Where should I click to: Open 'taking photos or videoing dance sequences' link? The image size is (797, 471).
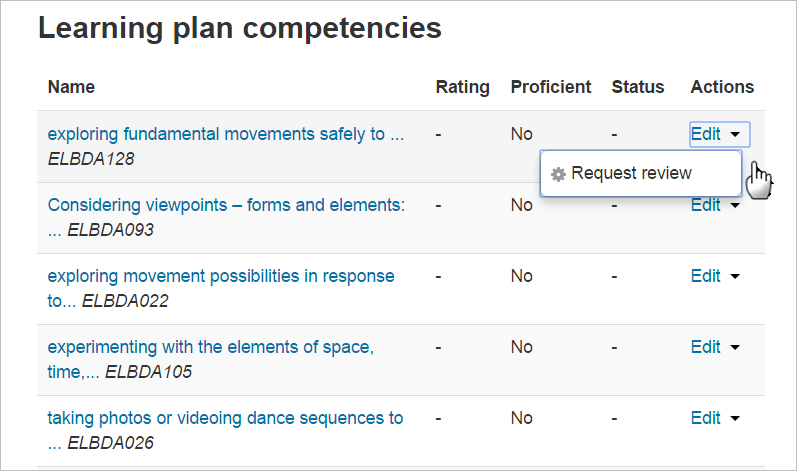225,418
